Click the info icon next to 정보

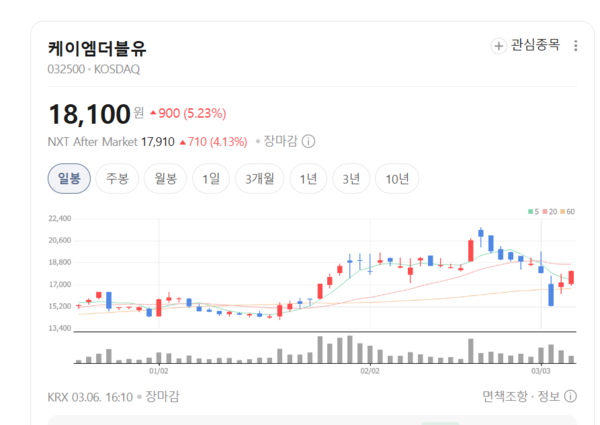point(570,397)
